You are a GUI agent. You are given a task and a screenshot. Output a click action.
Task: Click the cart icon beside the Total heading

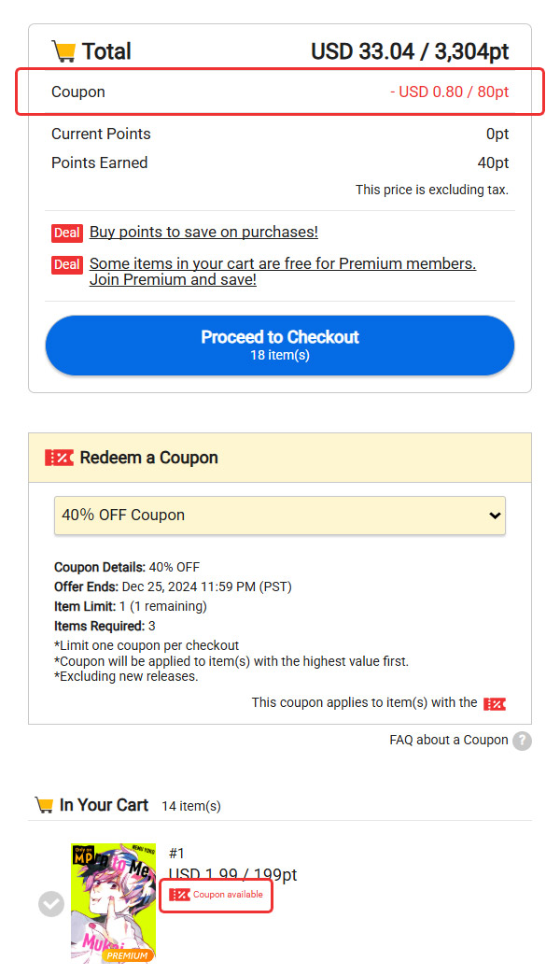click(x=62, y=51)
